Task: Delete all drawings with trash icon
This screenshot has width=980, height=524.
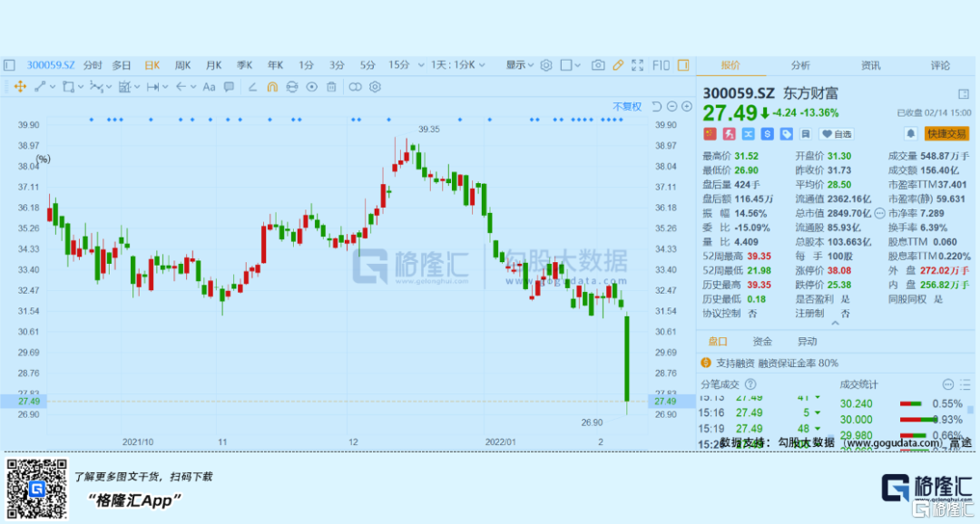Action: point(331,87)
